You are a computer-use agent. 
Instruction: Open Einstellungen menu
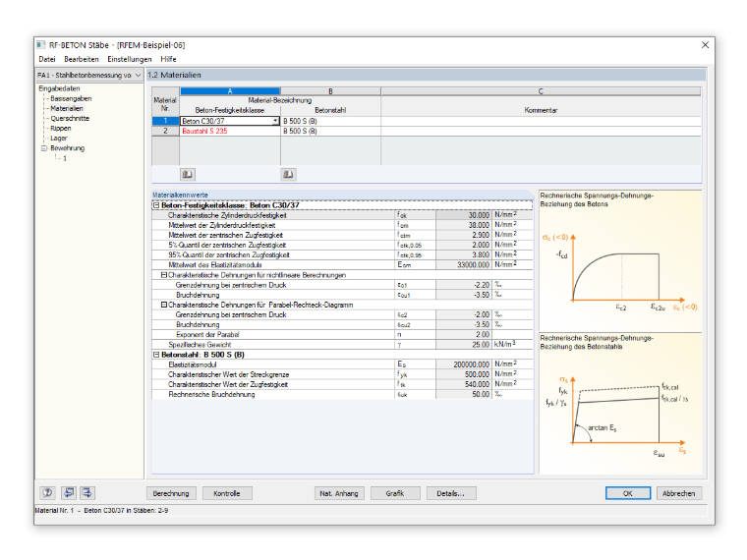click(129, 59)
